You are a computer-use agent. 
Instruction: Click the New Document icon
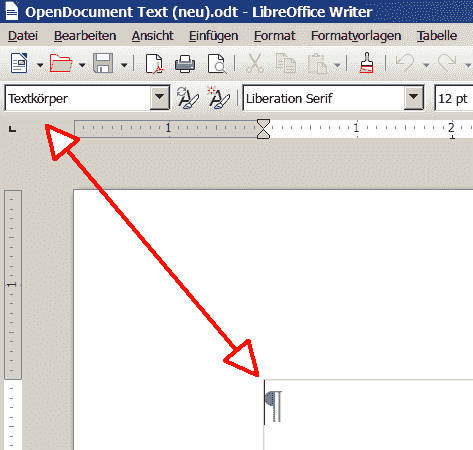(x=19, y=63)
